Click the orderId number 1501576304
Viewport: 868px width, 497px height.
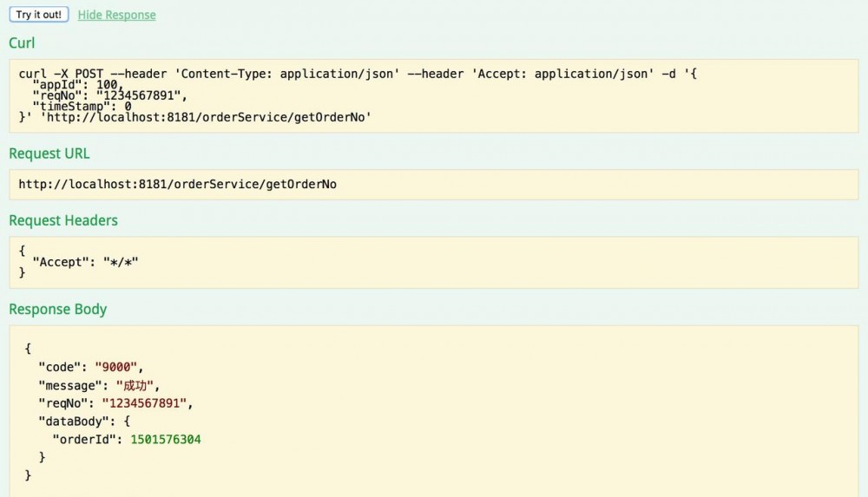click(165, 440)
